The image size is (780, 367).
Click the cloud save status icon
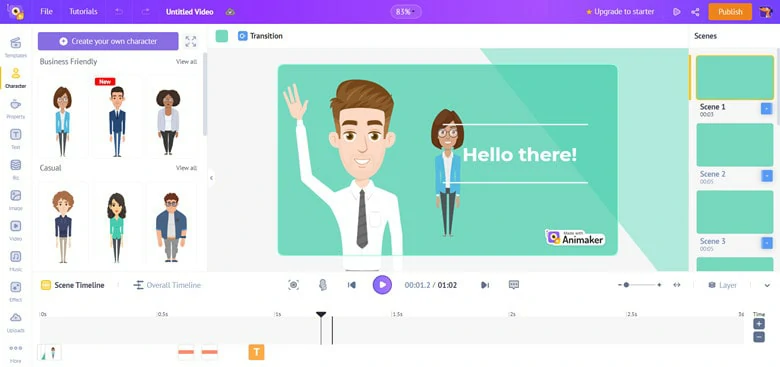tap(230, 11)
